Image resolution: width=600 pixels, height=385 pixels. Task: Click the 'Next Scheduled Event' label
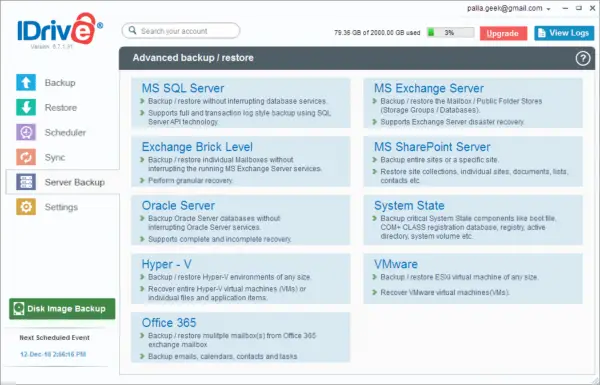pyautogui.click(x=54, y=338)
